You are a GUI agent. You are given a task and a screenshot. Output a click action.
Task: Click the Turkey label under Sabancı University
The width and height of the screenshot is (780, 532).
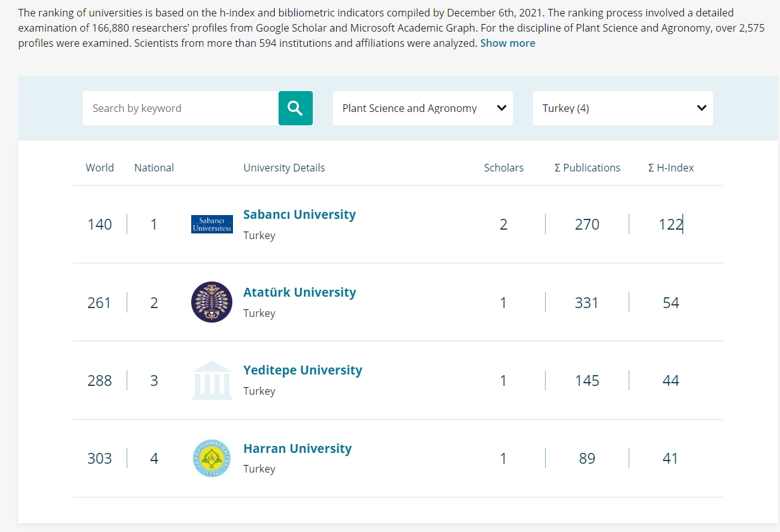259,235
